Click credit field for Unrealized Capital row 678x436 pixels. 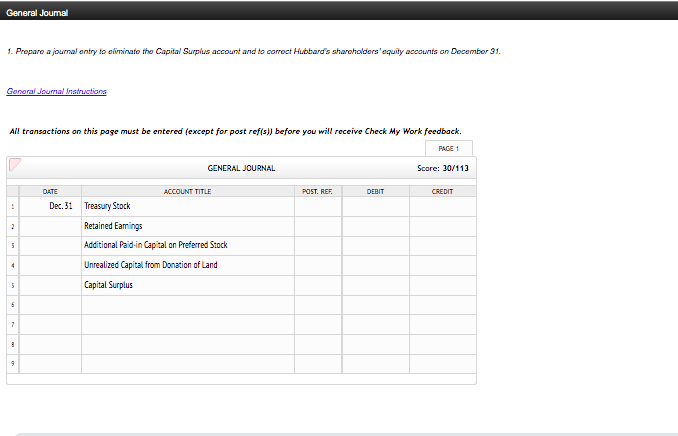point(443,265)
